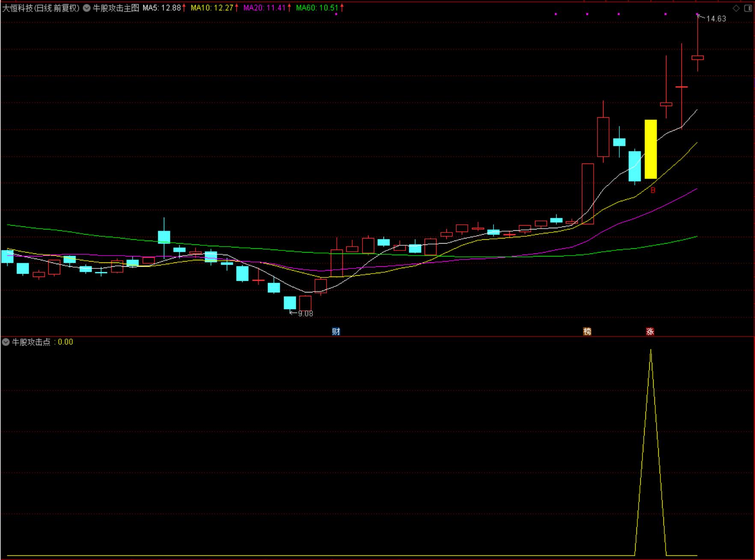755x560 pixels.
Task: Click the 牛股攻击点 sub-panel label
Action: tap(31, 342)
